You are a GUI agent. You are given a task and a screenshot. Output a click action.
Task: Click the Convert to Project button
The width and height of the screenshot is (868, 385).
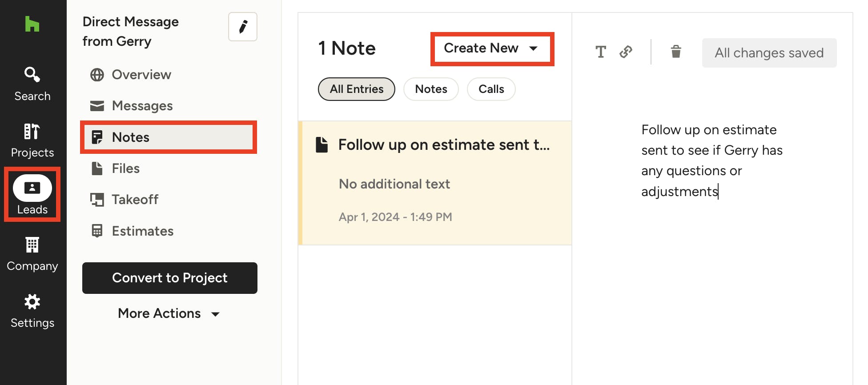tap(169, 278)
